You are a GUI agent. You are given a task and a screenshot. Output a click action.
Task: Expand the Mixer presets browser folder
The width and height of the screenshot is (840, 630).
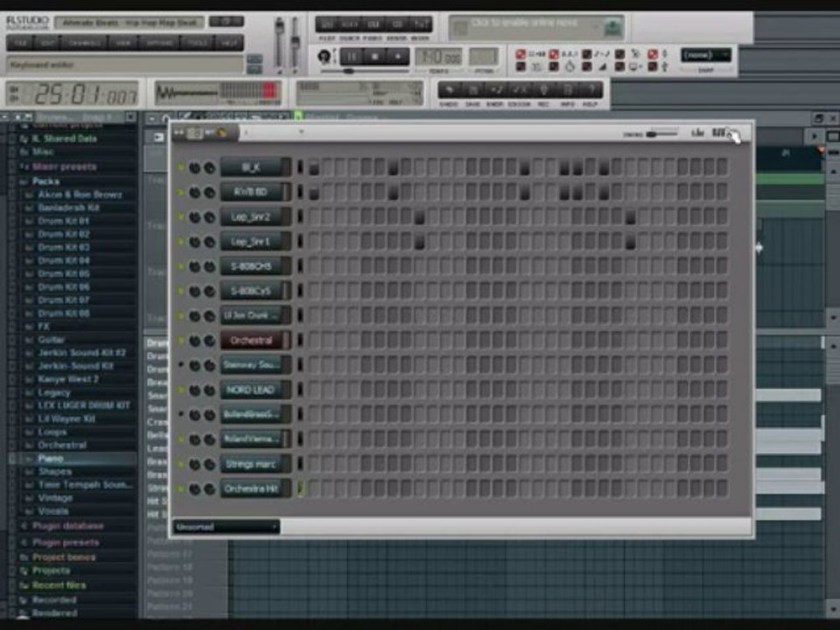[65, 166]
